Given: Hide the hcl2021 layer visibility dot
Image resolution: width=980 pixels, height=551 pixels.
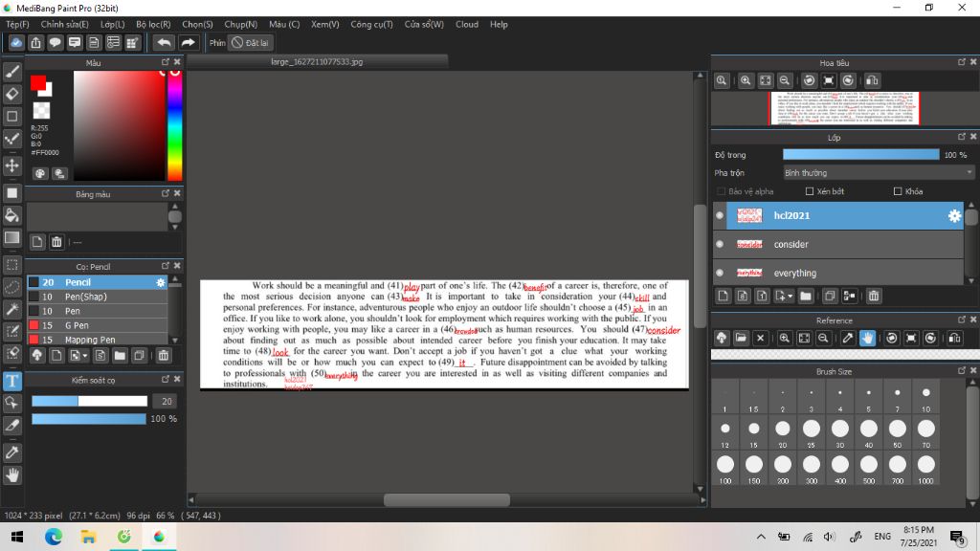Looking at the screenshot, I should point(720,215).
